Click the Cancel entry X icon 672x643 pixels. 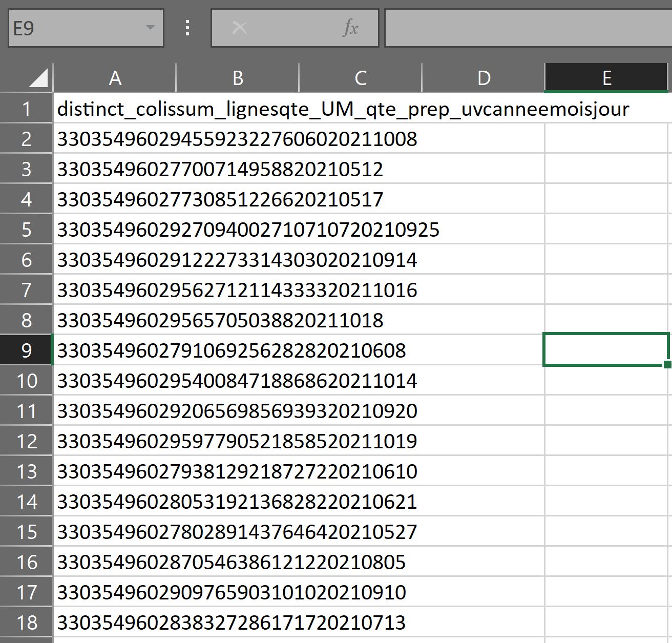241,28
